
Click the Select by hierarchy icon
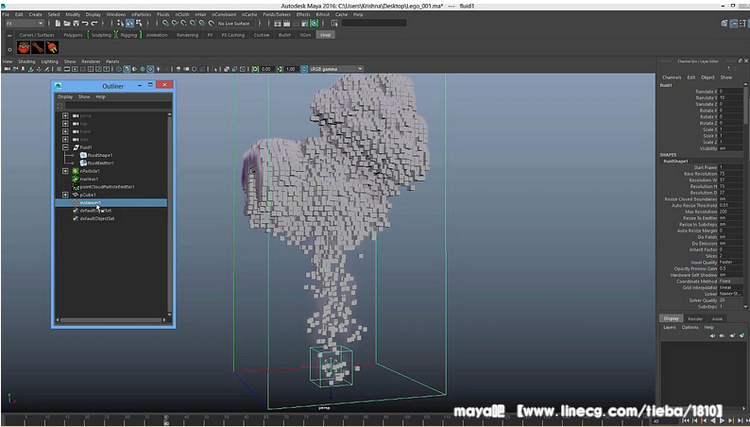point(121,23)
